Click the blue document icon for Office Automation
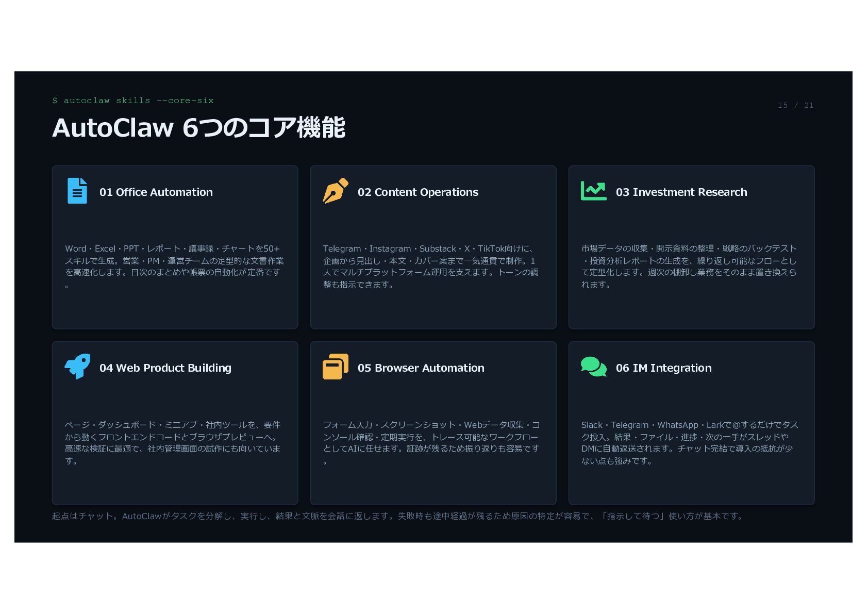Image resolution: width=868 pixels, height=614 pixels. tap(77, 191)
